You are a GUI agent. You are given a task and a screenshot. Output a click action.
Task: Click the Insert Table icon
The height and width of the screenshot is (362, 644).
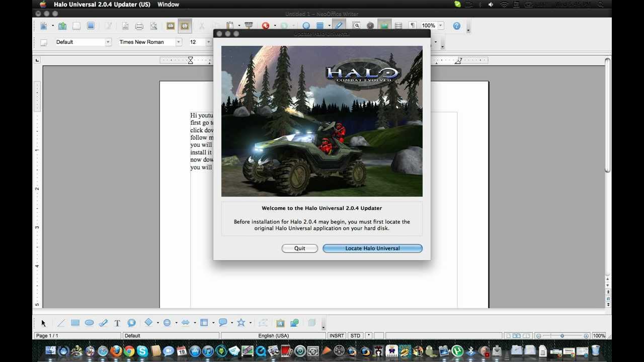click(320, 26)
